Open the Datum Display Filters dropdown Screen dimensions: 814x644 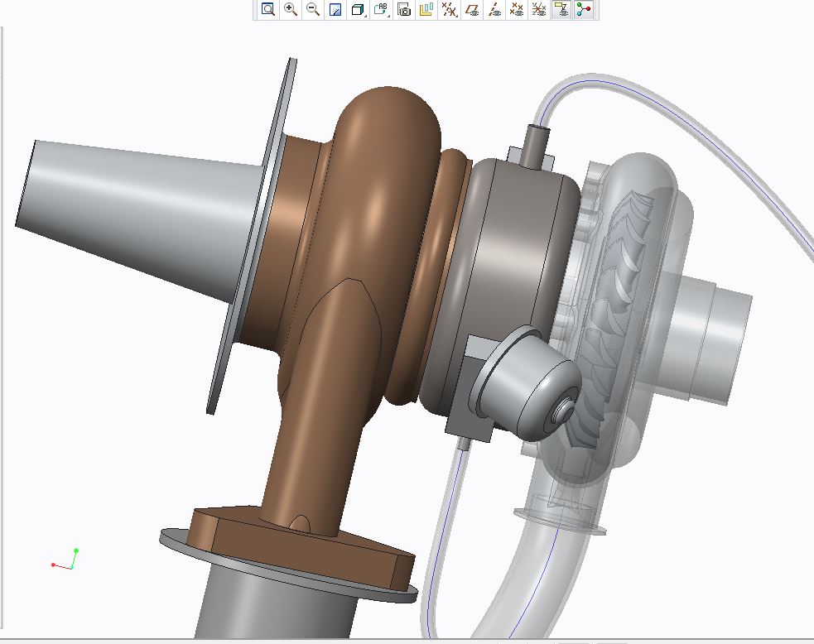click(x=449, y=9)
